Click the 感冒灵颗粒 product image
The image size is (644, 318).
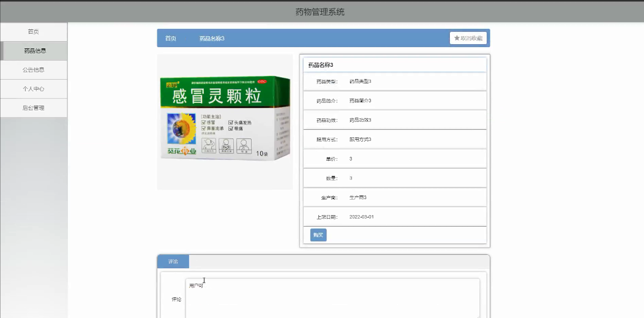pyautogui.click(x=225, y=122)
